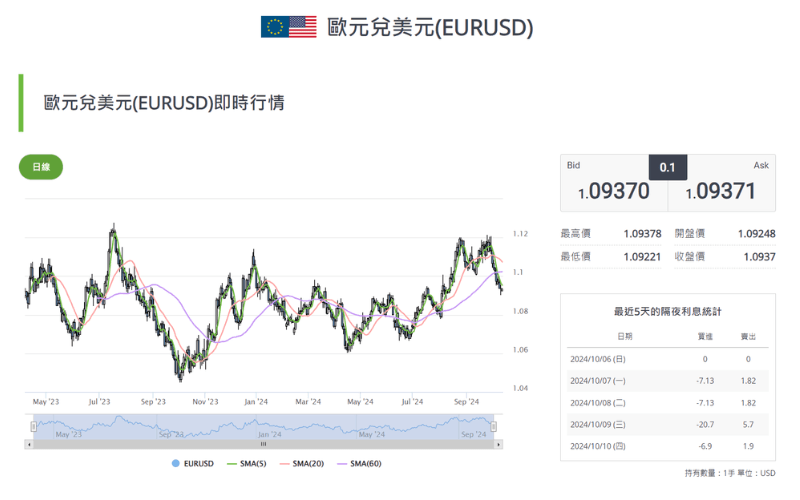The height and width of the screenshot is (500, 800).
Task: Click the 買進 column header
Action: click(x=705, y=337)
